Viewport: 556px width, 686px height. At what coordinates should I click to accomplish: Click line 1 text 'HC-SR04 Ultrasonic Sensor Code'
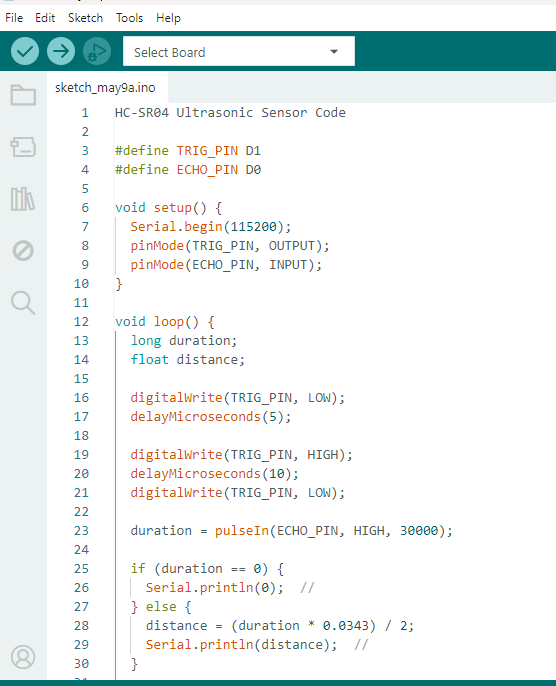click(230, 113)
